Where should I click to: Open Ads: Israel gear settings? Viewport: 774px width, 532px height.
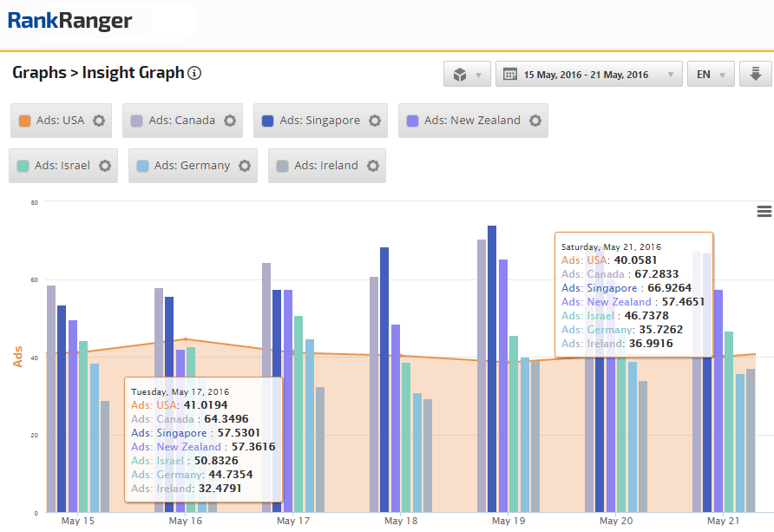click(x=105, y=166)
